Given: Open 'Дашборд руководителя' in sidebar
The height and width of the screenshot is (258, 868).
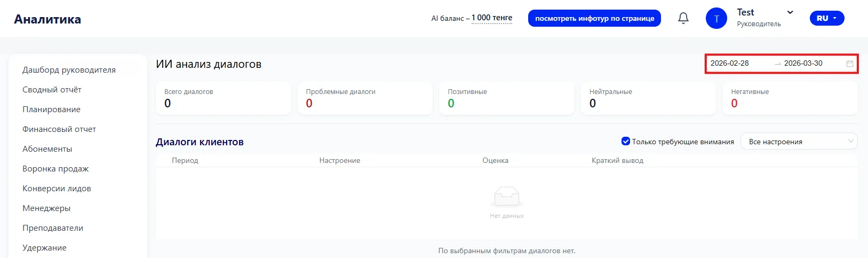Looking at the screenshot, I should pyautogui.click(x=69, y=70).
